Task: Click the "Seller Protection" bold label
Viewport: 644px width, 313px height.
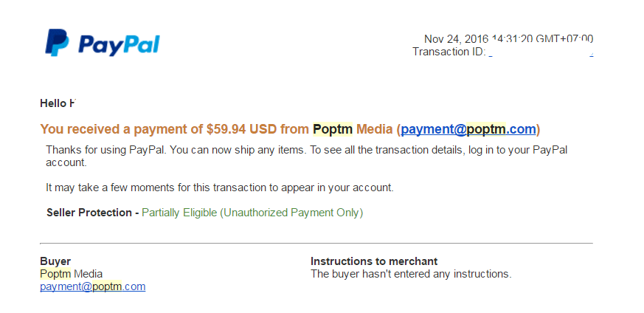Action: pyautogui.click(x=89, y=213)
